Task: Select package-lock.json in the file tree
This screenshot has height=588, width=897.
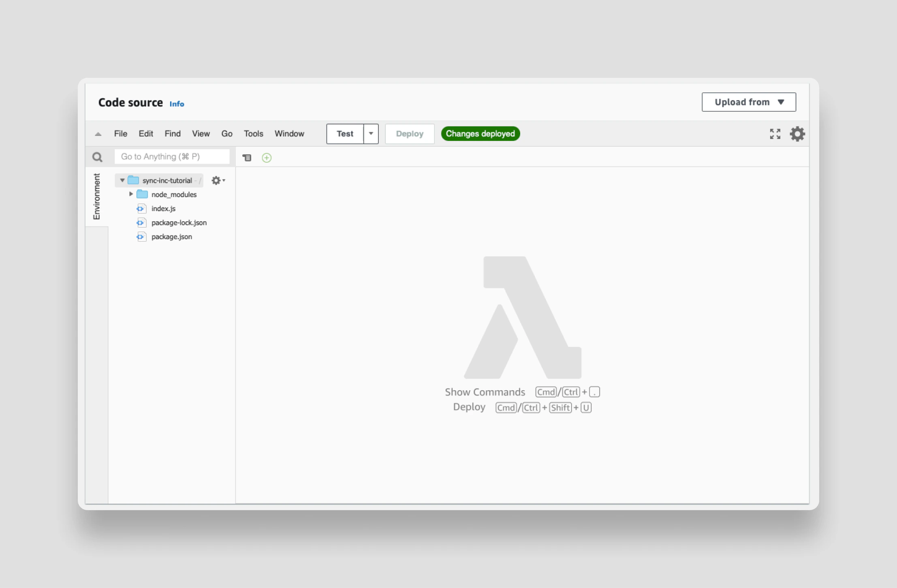Action: point(179,222)
